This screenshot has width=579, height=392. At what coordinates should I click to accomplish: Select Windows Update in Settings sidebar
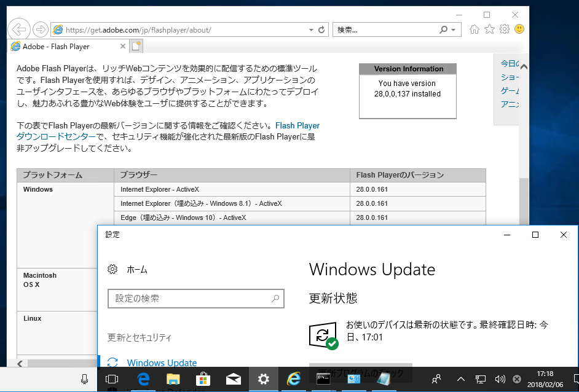click(162, 363)
